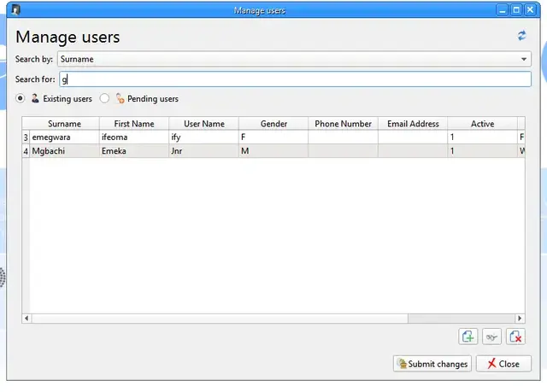
Task: Click Submit changes button
Action: [432, 364]
